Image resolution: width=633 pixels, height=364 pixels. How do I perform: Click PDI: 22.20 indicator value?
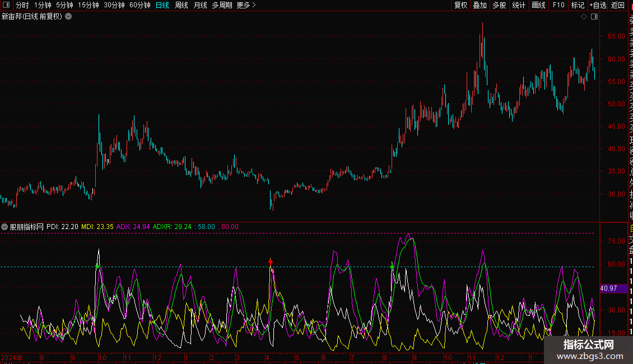pos(62,227)
